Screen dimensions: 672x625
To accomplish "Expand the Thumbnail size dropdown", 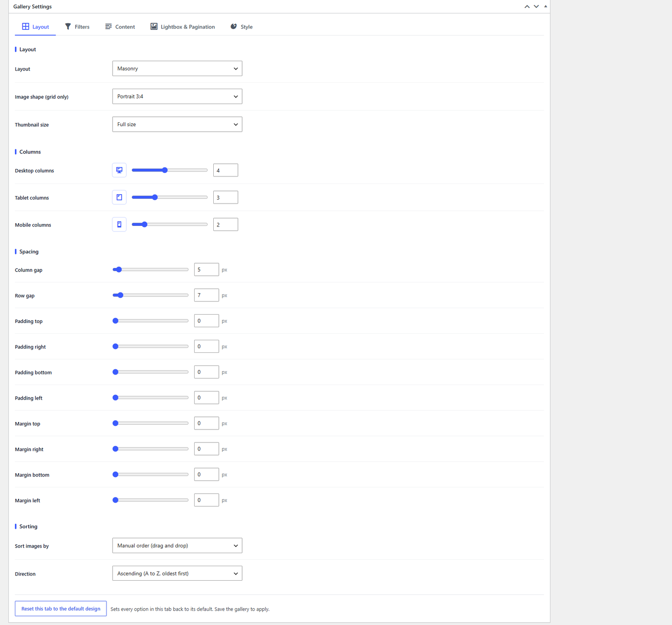I will point(177,125).
